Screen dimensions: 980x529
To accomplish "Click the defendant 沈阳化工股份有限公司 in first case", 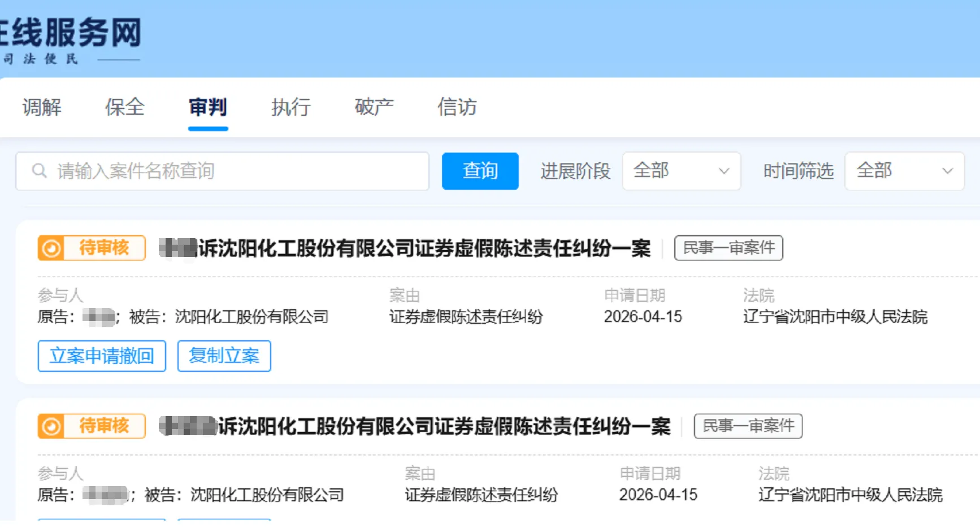I will tap(252, 316).
